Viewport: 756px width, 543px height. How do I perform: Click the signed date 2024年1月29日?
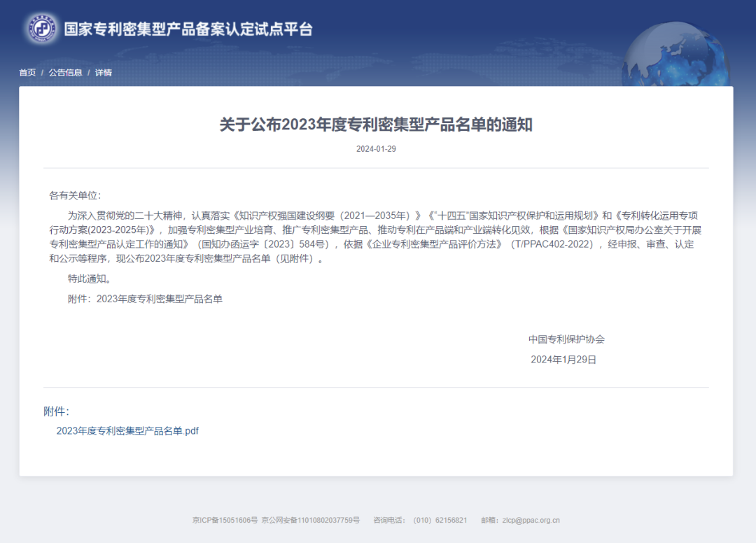pyautogui.click(x=563, y=360)
